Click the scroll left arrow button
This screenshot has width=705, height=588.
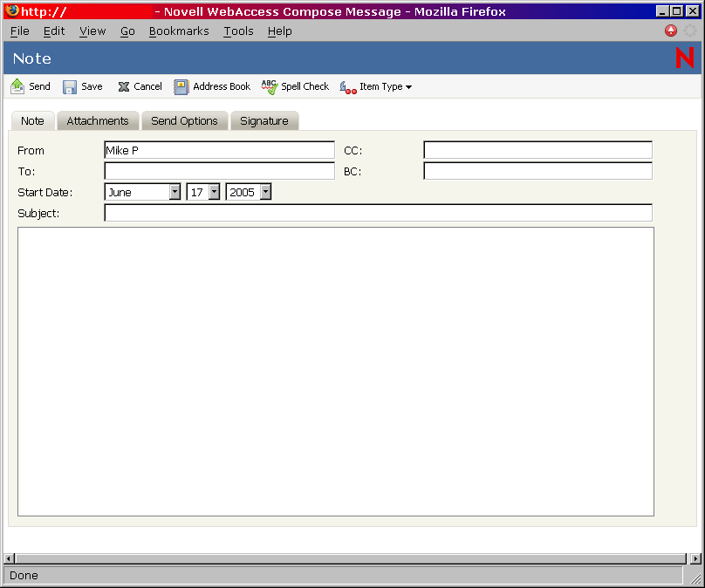pyautogui.click(x=9, y=559)
